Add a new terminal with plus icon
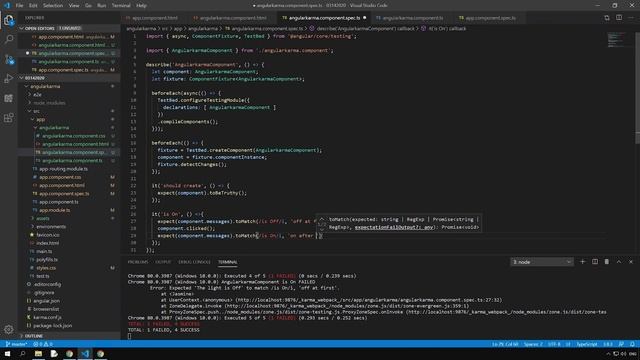Viewport: 640px width, 360px height. 582,262
